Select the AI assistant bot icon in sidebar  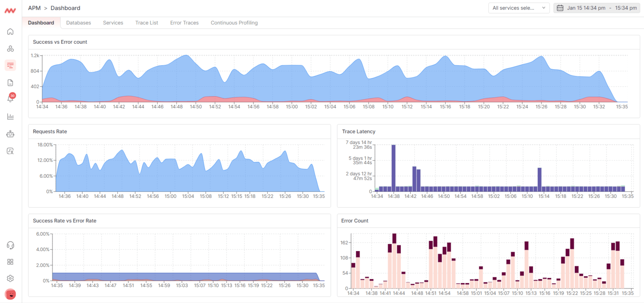[10, 134]
